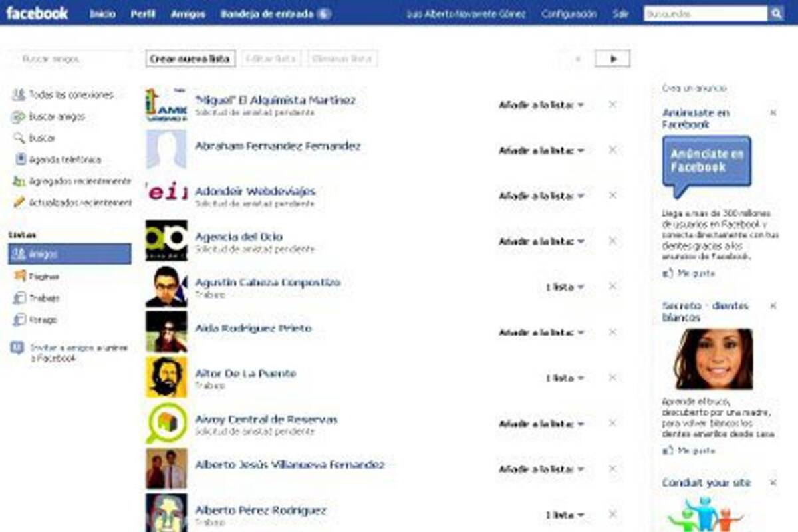Open 1 lista dropdown for Aitor De La Puente
Image resolution: width=798 pixels, height=532 pixels.
click(x=565, y=378)
